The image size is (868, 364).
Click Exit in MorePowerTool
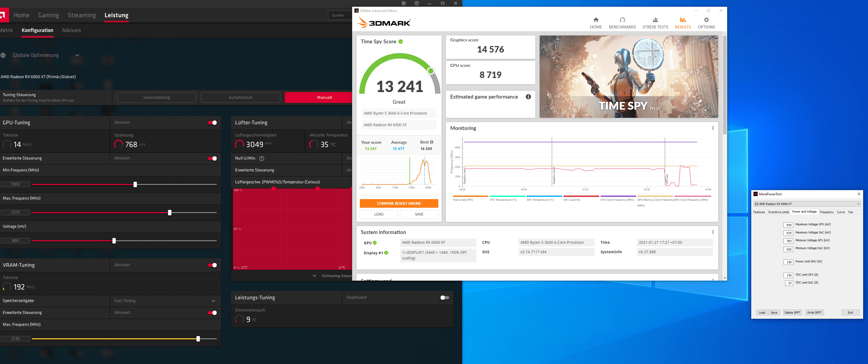click(x=850, y=313)
